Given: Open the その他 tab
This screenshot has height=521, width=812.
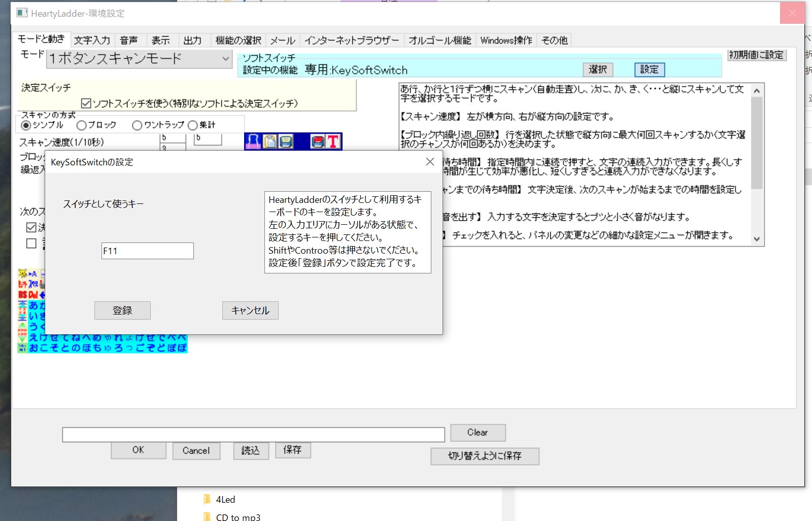Looking at the screenshot, I should click(x=554, y=40).
